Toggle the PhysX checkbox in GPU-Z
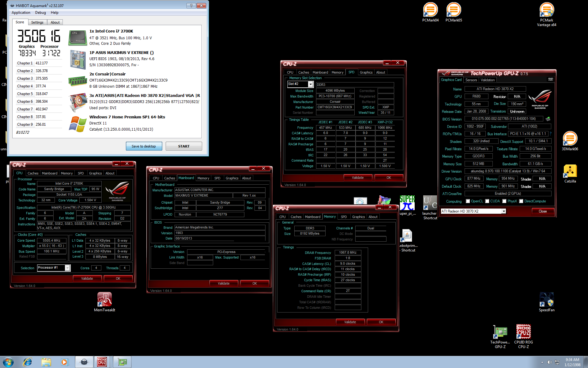 [504, 201]
